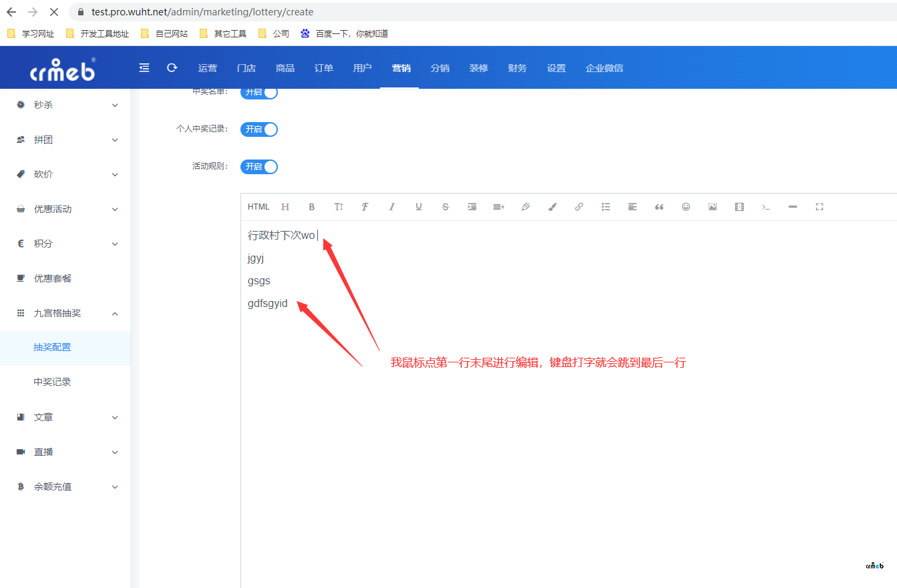Toggle underline formatting in editor
Viewport: 897px width, 588px height.
click(x=419, y=207)
